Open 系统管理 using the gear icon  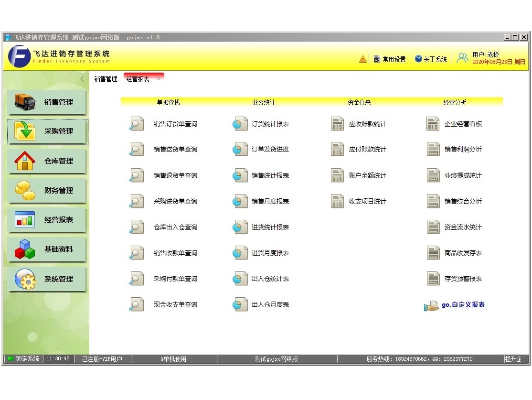click(x=25, y=279)
